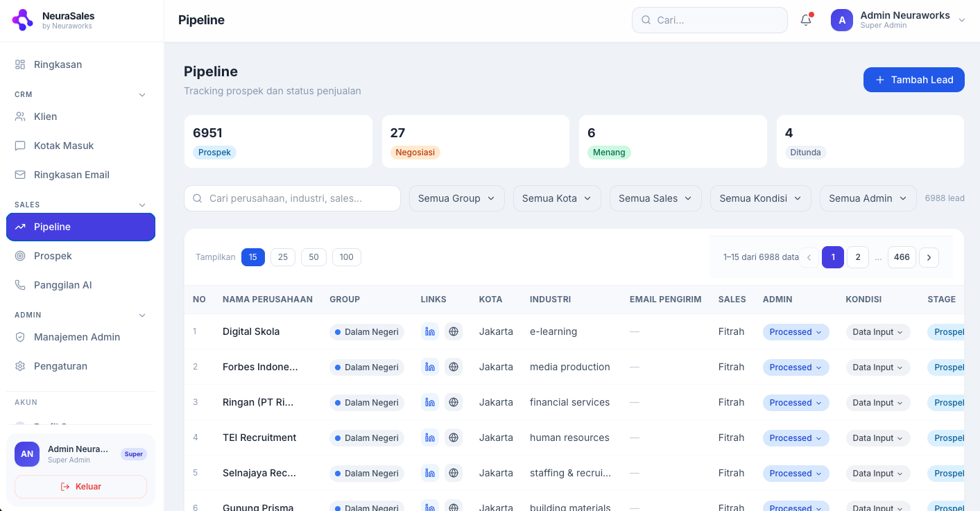
Task: Show 100 rows per page
Action: click(347, 257)
